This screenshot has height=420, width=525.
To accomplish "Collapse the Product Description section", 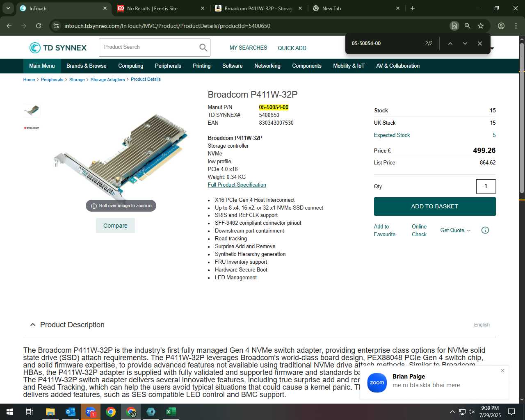I will 33,325.
